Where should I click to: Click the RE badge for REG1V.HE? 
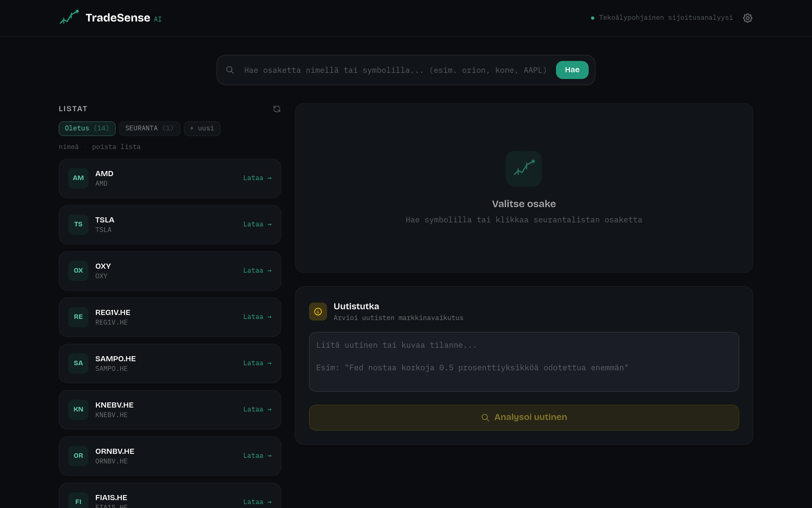point(78,317)
